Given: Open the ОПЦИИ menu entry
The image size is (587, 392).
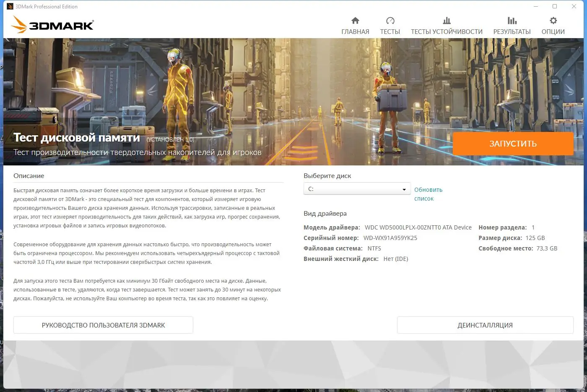Looking at the screenshot, I should [553, 31].
